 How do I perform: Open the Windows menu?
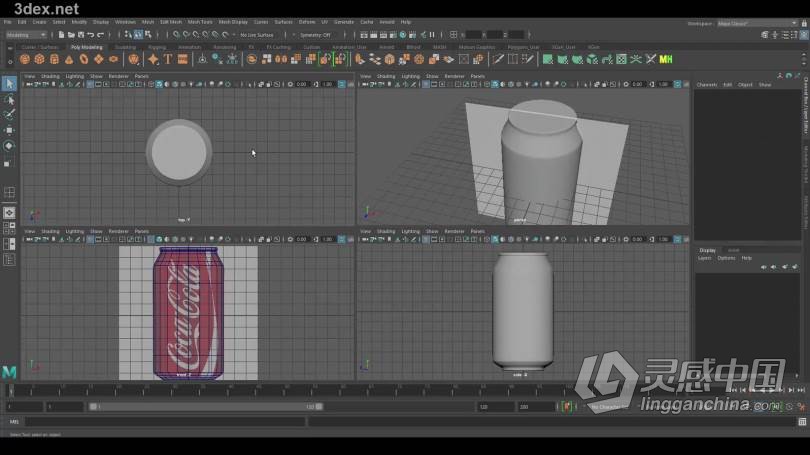point(125,22)
